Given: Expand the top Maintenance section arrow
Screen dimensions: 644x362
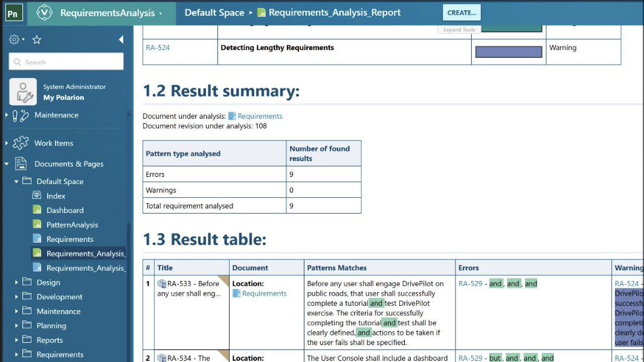Looking at the screenshot, I should point(7,115).
